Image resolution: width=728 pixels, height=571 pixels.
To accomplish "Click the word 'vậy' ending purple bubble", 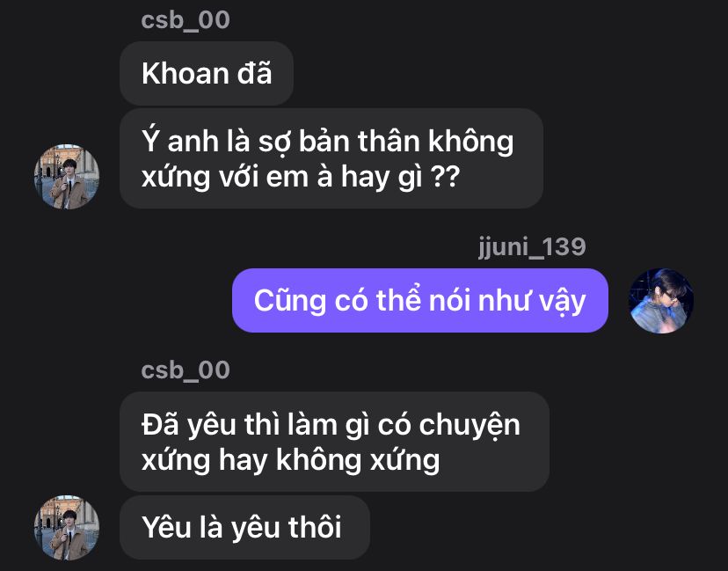I will (562, 302).
